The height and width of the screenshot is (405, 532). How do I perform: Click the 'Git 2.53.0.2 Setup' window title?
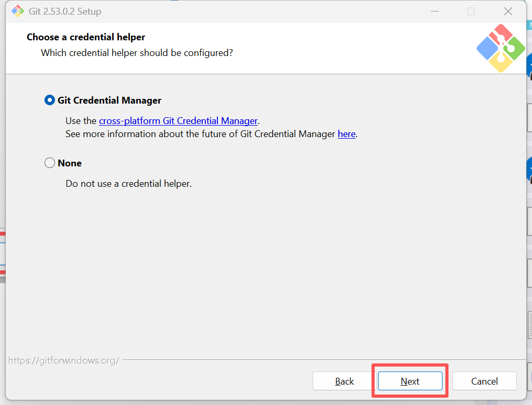[65, 12]
